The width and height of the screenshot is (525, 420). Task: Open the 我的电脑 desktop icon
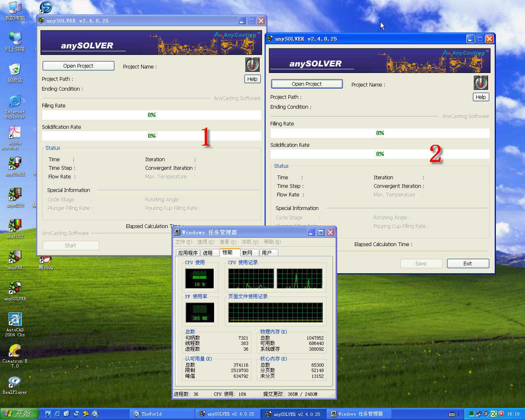(15, 11)
